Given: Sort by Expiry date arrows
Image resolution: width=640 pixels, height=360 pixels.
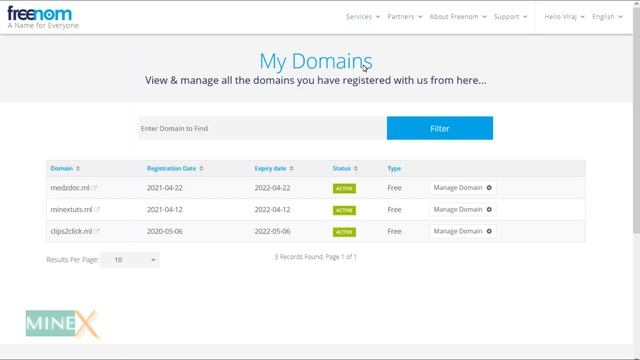Looking at the screenshot, I should click(x=291, y=169).
